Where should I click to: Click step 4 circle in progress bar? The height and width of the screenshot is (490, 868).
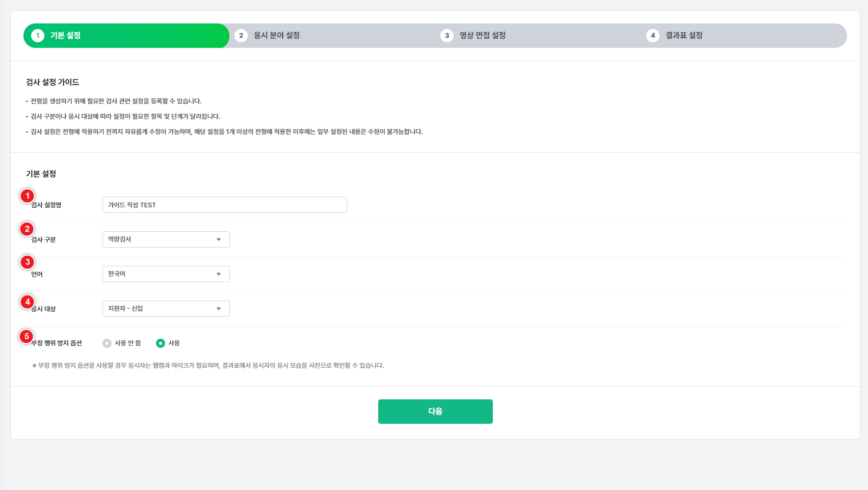(x=653, y=36)
